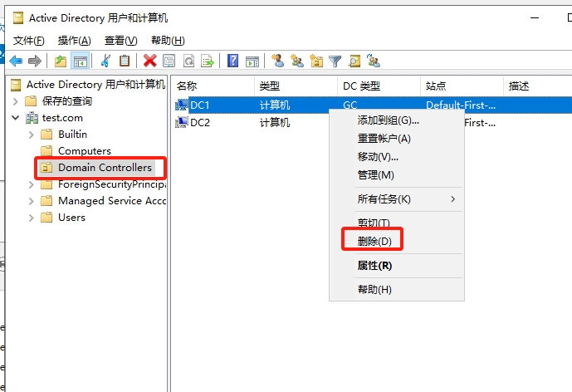Click the Cut scissors toolbar icon
572x392 pixels.
[105, 61]
